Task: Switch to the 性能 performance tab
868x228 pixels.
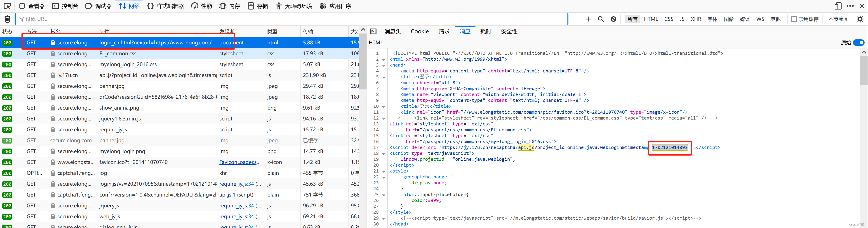Action: pyautogui.click(x=202, y=6)
